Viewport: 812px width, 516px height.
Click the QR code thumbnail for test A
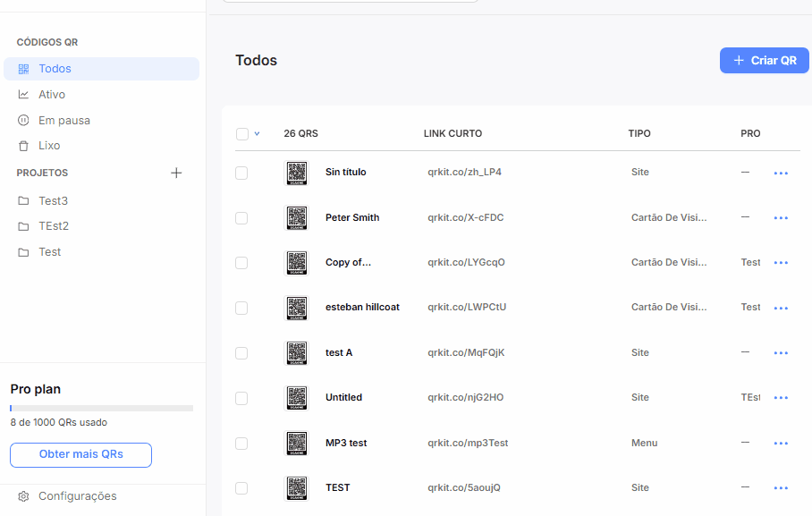pyautogui.click(x=297, y=352)
